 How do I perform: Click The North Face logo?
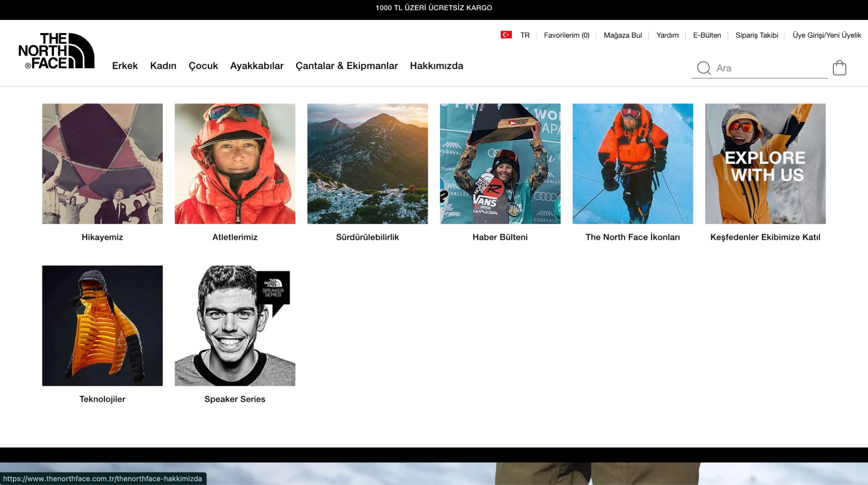click(x=56, y=51)
